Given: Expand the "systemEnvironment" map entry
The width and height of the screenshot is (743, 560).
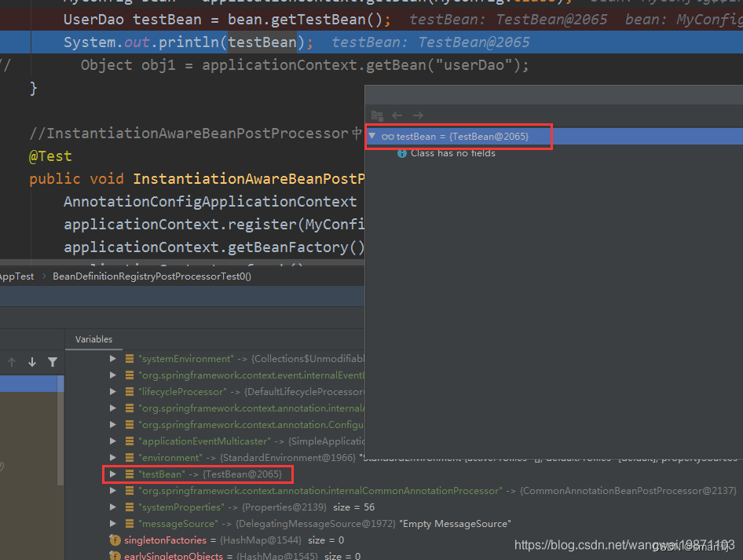Looking at the screenshot, I should point(113,359).
